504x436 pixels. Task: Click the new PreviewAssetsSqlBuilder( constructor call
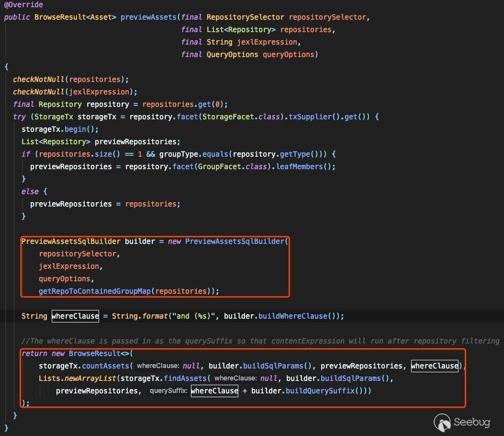[x=228, y=241]
